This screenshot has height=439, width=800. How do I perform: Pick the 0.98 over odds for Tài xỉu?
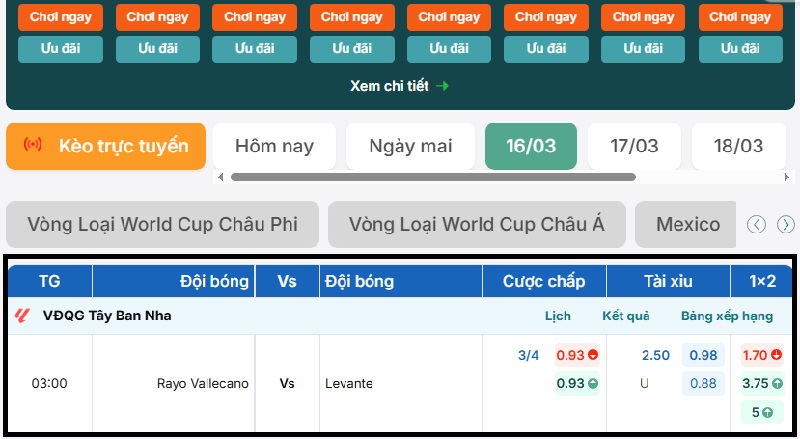(703, 355)
